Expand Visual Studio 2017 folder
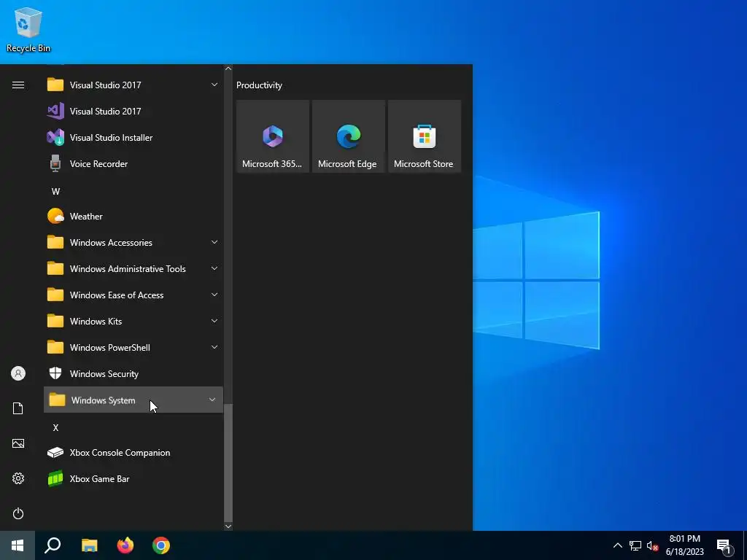 click(x=133, y=85)
